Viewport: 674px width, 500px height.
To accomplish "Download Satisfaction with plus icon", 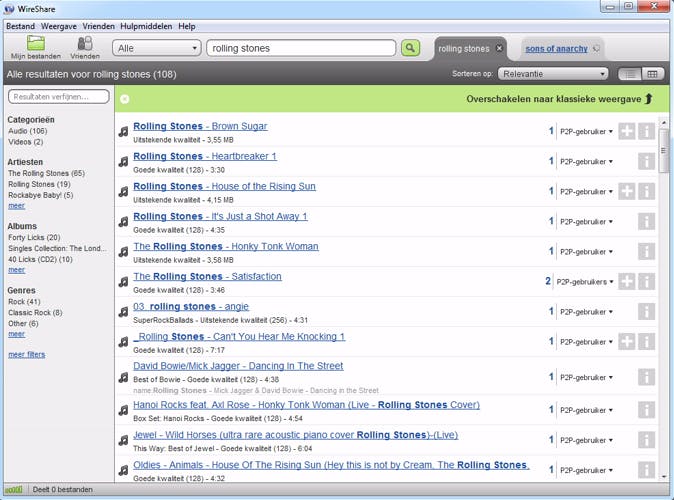I will click(x=627, y=282).
